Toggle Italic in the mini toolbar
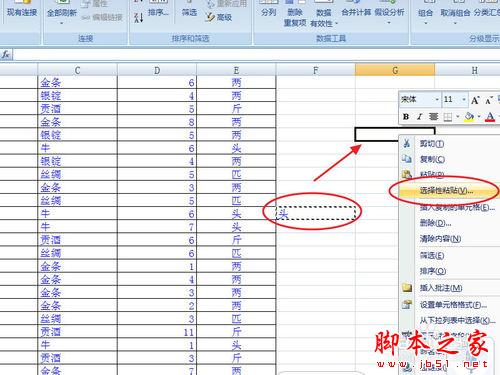Image resolution: width=500 pixels, height=375 pixels. 420,117
